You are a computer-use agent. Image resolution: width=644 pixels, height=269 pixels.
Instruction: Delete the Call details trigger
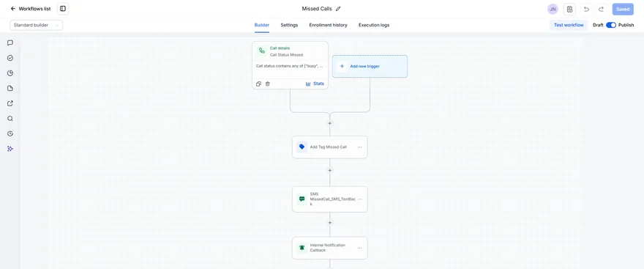click(267, 84)
